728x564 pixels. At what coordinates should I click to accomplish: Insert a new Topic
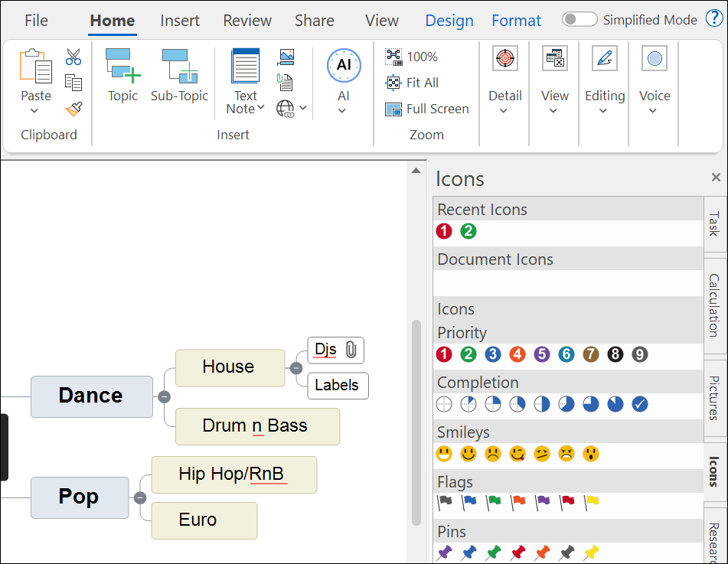pos(122,73)
